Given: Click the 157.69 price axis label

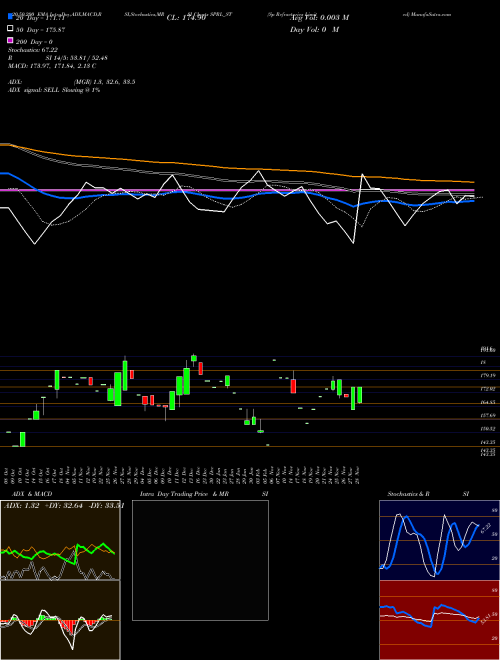Looking at the screenshot, I should (488, 415).
